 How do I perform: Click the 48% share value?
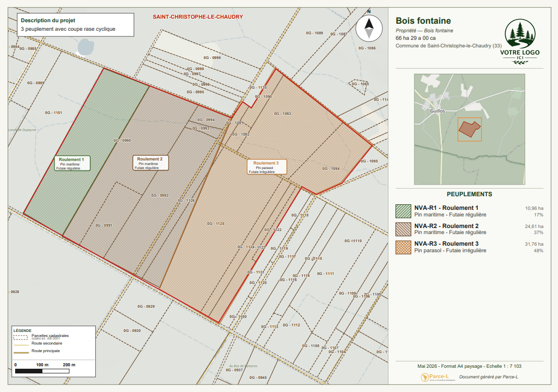tap(538, 251)
